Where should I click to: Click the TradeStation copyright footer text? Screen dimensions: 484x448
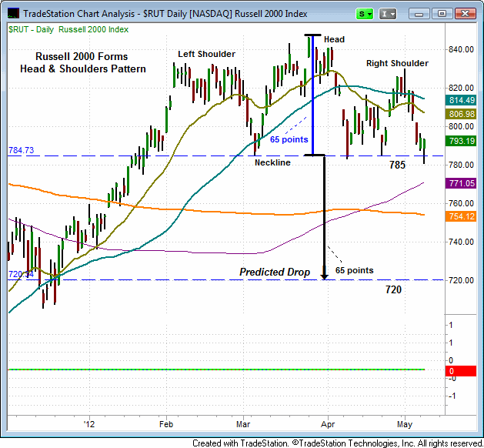(x=338, y=443)
